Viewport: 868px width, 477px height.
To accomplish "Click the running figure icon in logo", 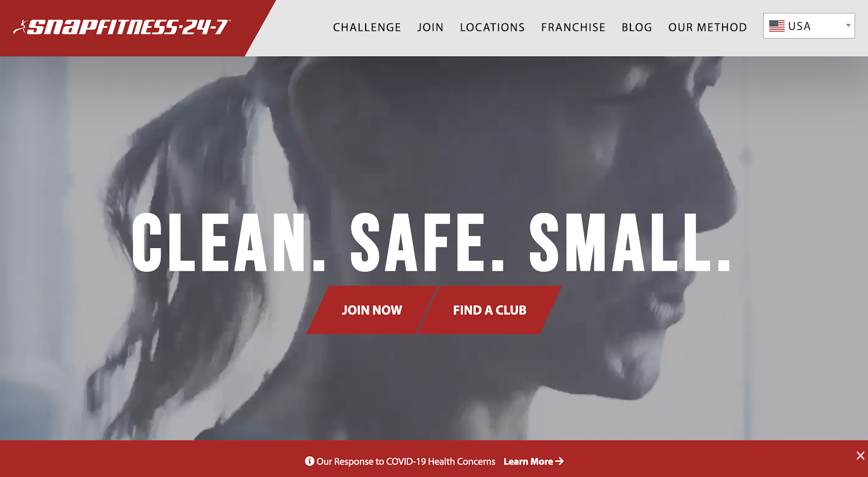I will (x=20, y=27).
